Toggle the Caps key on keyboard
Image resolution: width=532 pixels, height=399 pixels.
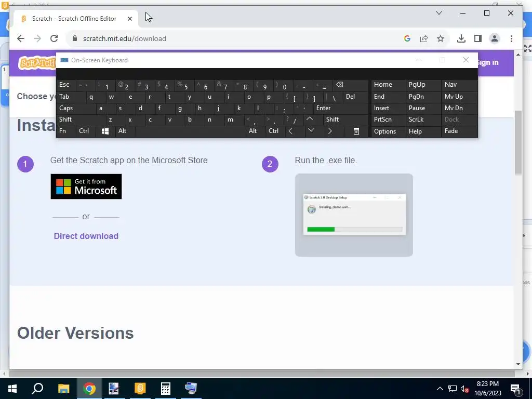(76, 108)
